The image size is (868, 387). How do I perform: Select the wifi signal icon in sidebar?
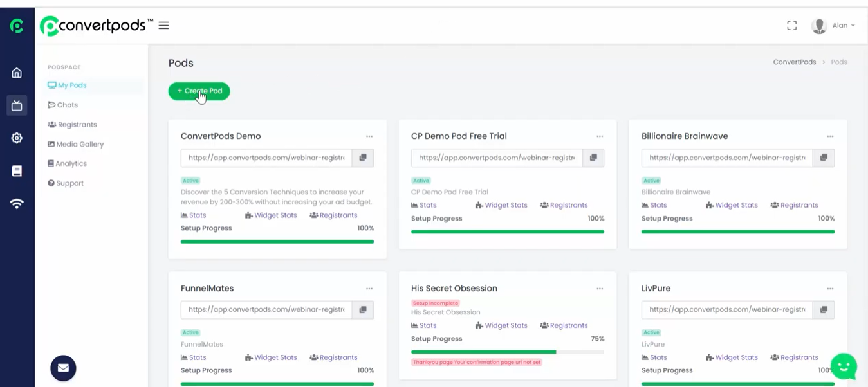pyautogui.click(x=17, y=204)
